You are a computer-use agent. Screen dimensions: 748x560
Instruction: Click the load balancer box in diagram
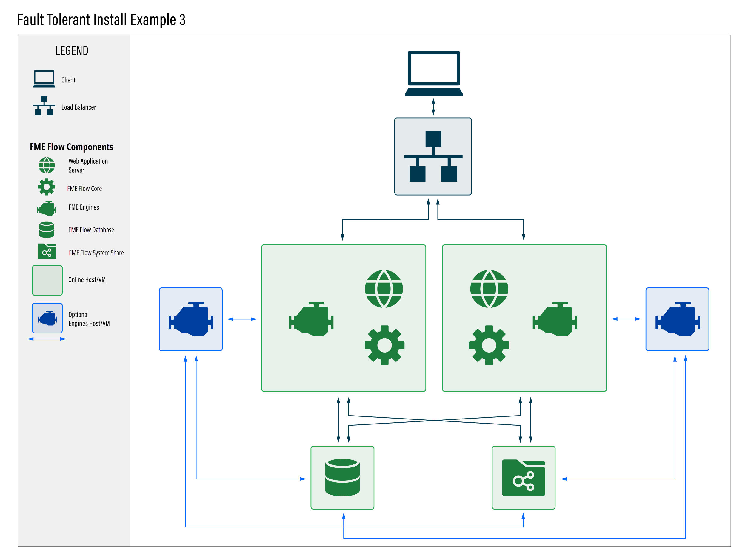click(x=433, y=156)
